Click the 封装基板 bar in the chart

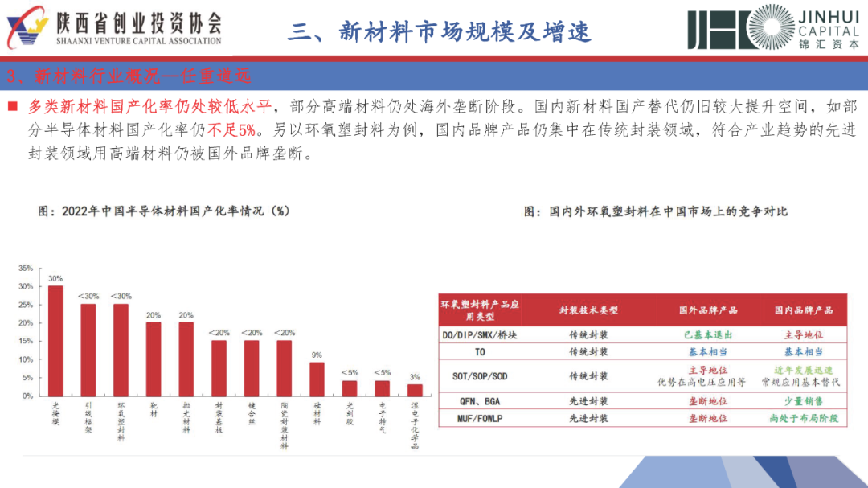219,368
